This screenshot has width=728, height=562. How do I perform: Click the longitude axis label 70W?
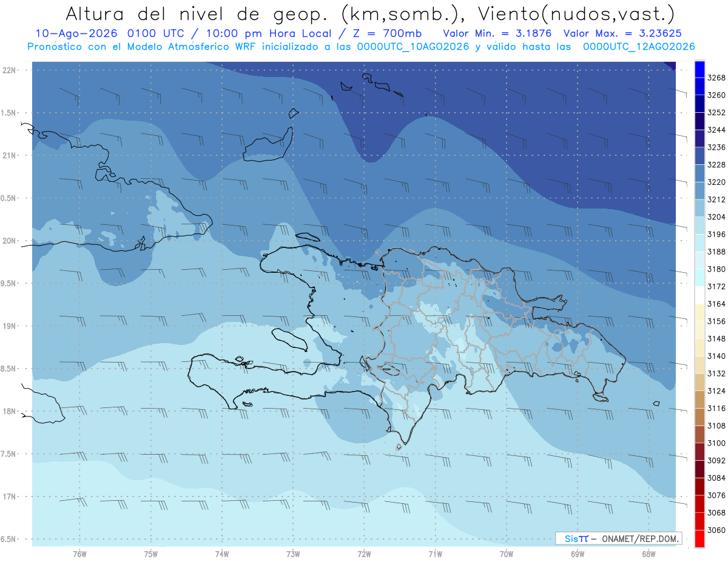click(x=507, y=554)
